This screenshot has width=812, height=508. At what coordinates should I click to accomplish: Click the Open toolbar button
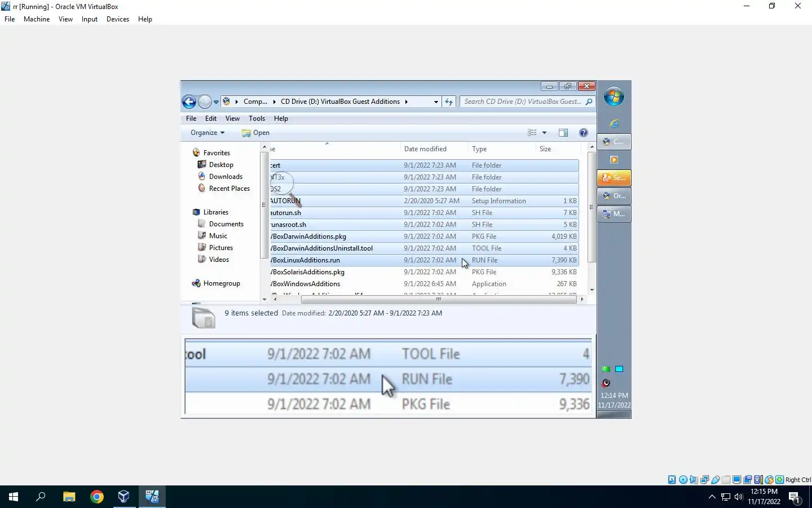click(x=255, y=133)
